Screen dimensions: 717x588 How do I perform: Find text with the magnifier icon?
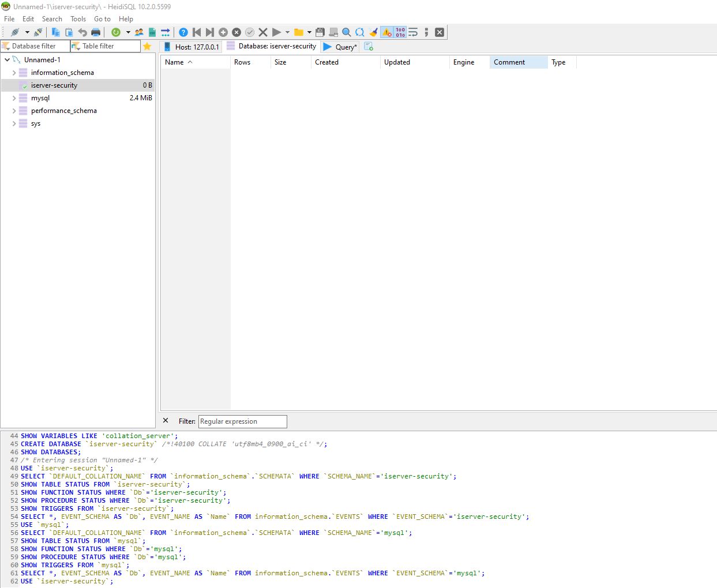[347, 32]
